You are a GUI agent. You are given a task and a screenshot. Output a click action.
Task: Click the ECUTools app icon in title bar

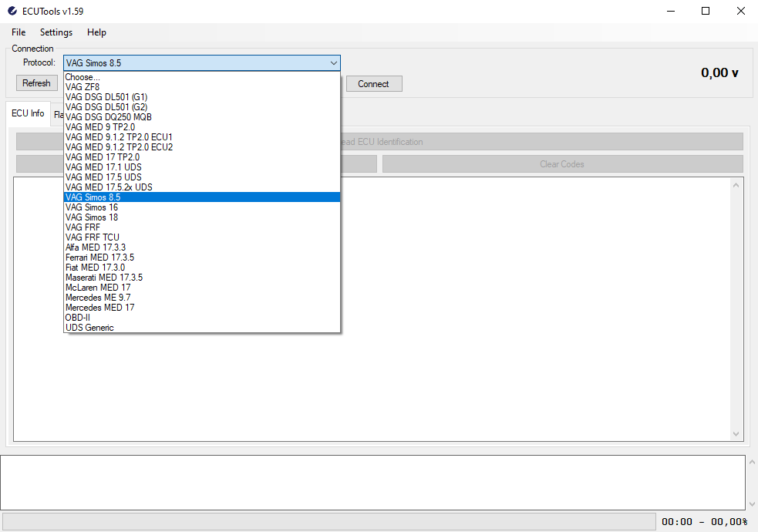click(x=12, y=11)
